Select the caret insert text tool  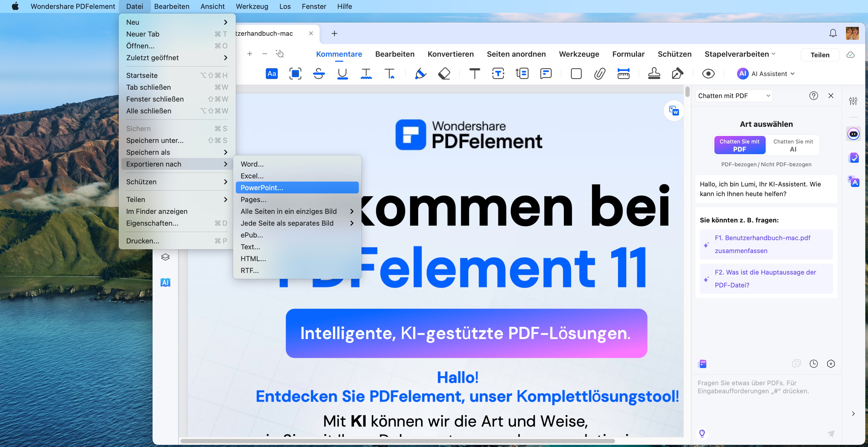point(389,74)
